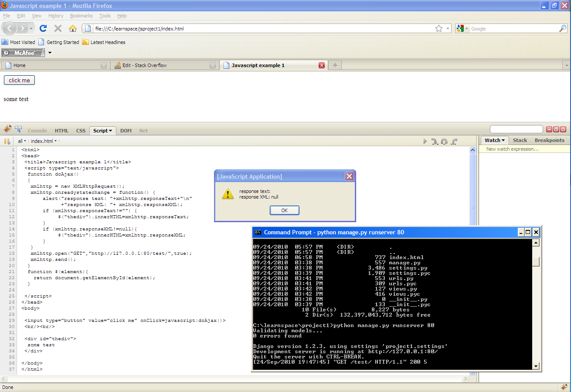
Task: Switch to the Home browser tab
Action: [55, 65]
